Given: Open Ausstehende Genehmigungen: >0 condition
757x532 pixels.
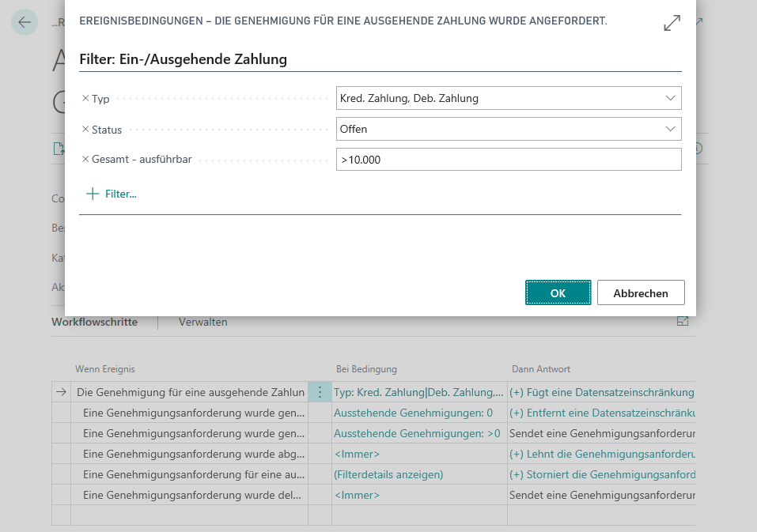Looking at the screenshot, I should [417, 433].
